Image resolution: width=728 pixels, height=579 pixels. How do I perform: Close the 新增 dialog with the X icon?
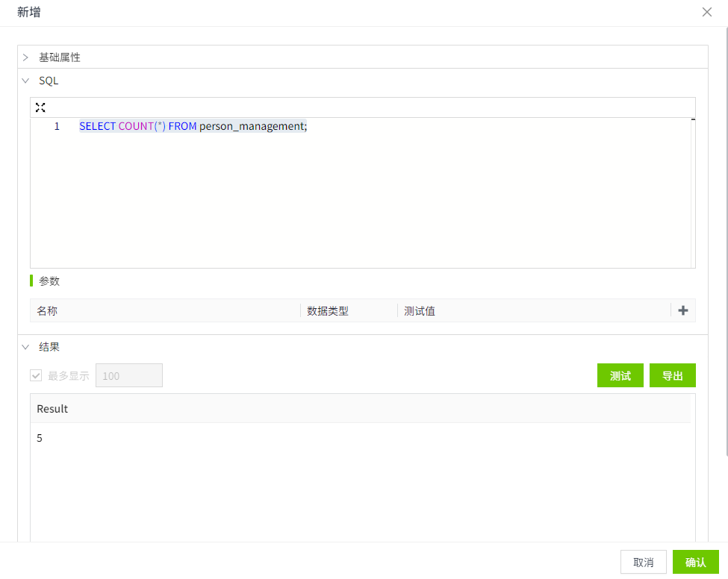706,12
